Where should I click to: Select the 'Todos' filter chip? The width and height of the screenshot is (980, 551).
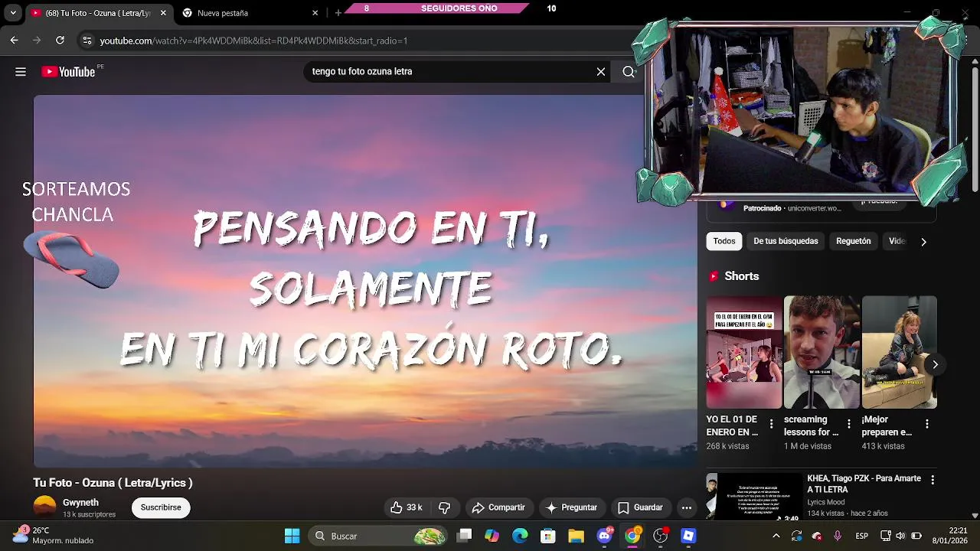(x=724, y=241)
